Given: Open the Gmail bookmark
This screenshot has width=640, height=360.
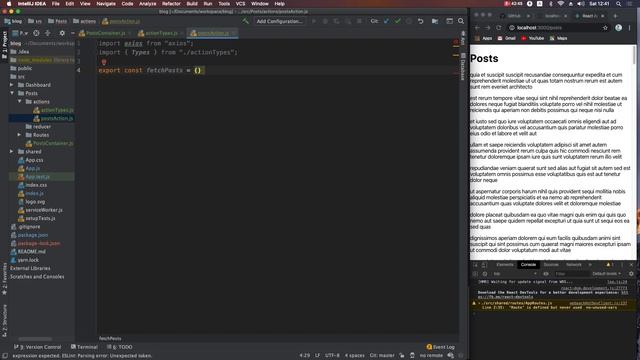Looking at the screenshot, I should coord(506,38).
